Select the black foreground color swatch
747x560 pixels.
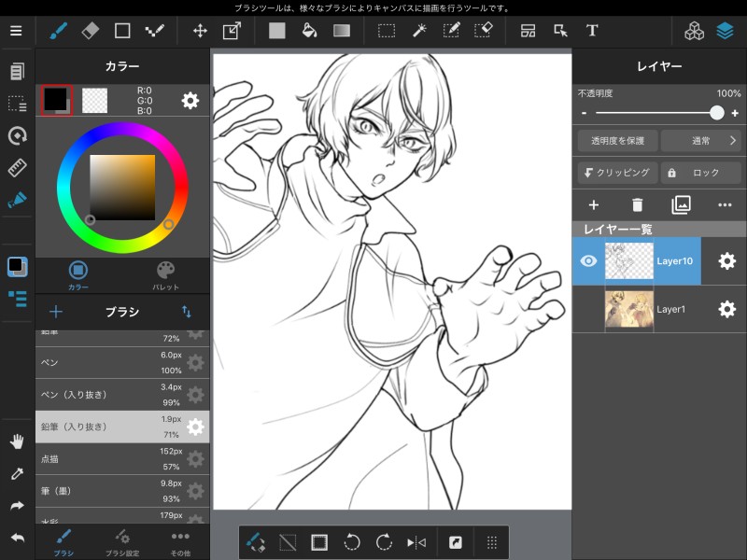[56, 100]
